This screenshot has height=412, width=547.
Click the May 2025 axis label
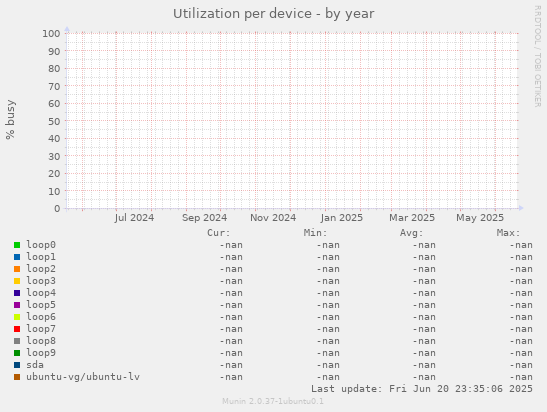tap(480, 218)
